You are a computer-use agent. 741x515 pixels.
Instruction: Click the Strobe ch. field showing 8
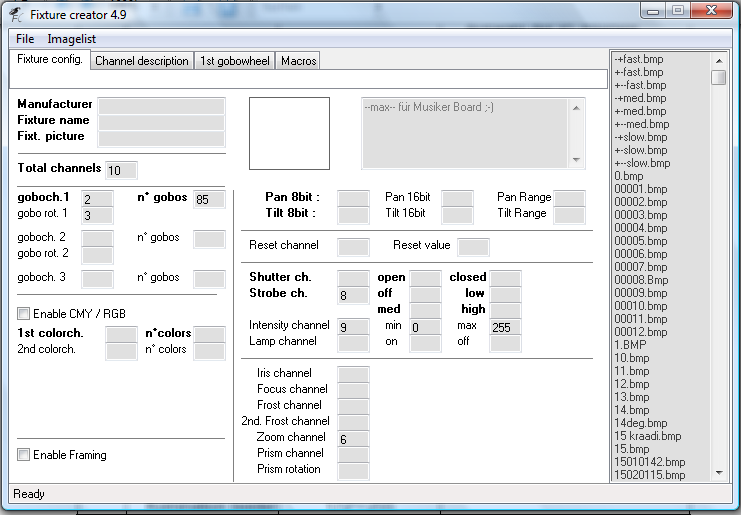point(353,295)
